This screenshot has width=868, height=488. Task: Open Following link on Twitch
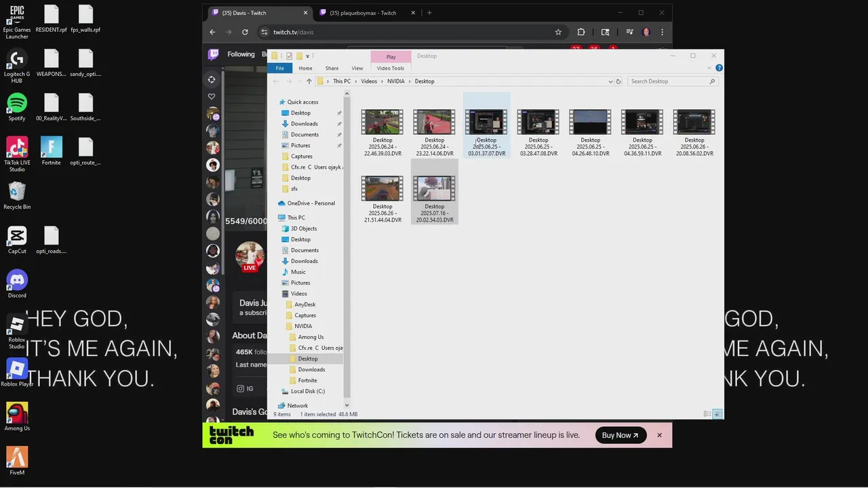coord(241,54)
